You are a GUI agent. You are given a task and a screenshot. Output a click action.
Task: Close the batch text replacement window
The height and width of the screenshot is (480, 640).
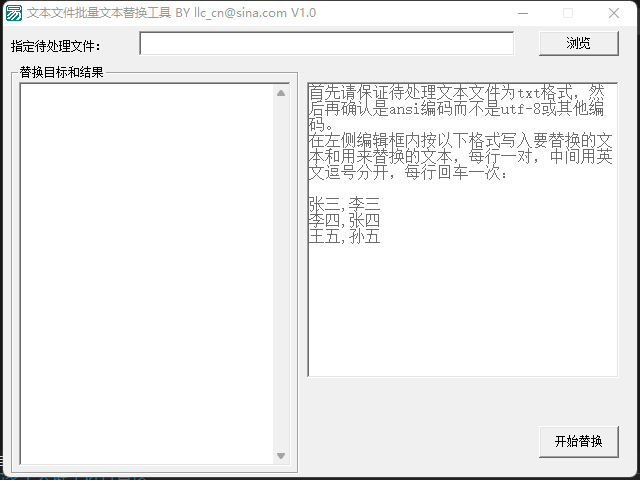613,13
